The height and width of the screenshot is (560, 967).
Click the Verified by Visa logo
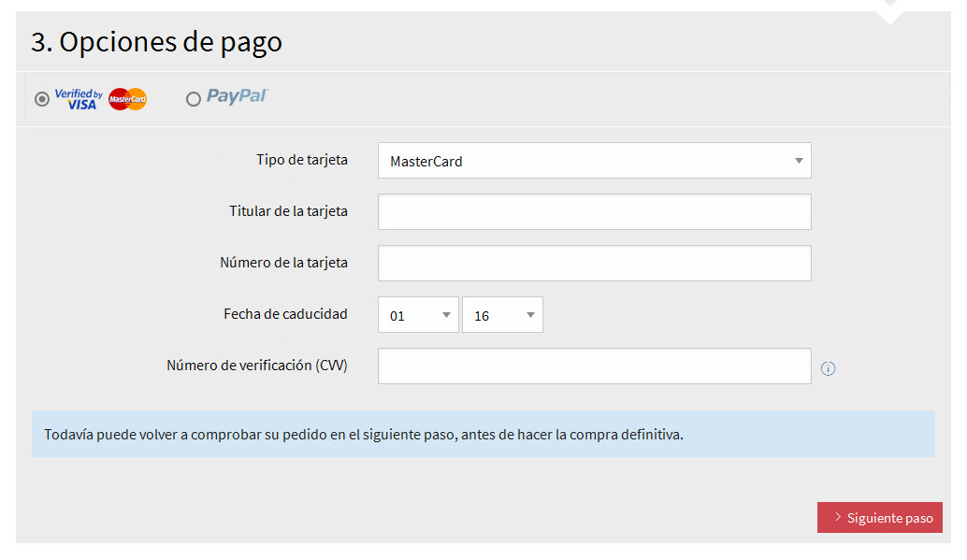click(x=79, y=99)
